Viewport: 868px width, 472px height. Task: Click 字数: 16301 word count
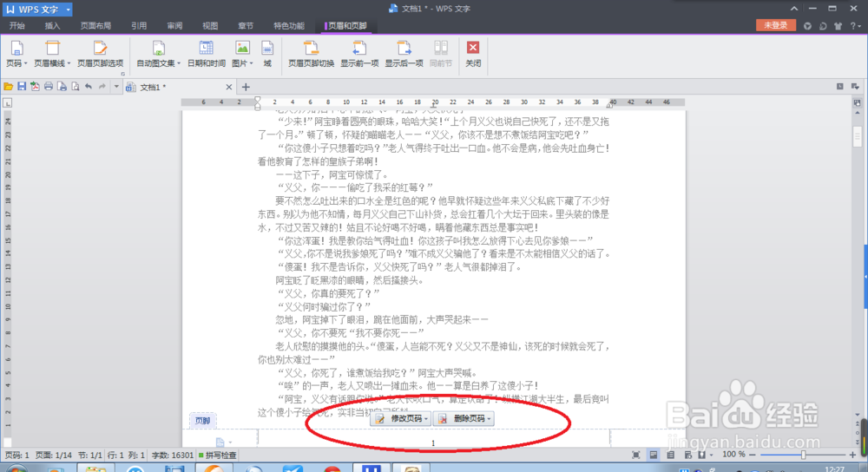click(173, 455)
